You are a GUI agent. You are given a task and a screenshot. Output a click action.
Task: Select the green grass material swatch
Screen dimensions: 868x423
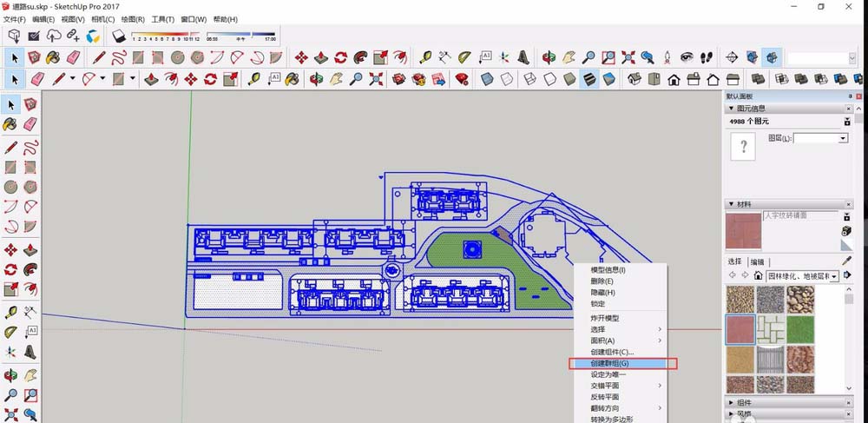pos(800,330)
